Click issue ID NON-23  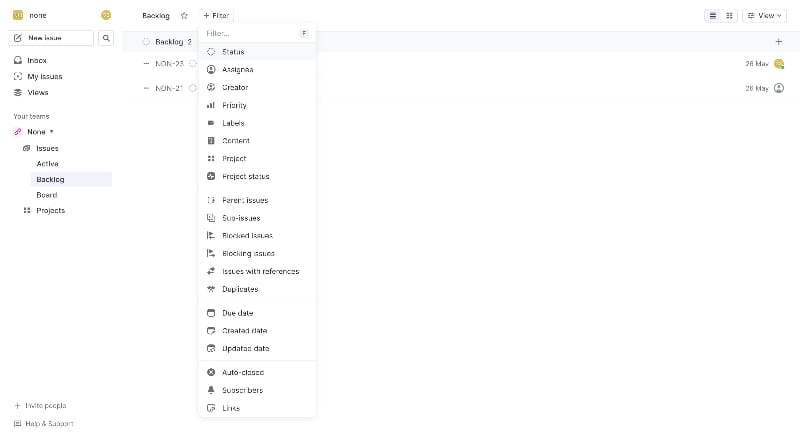tap(169, 64)
